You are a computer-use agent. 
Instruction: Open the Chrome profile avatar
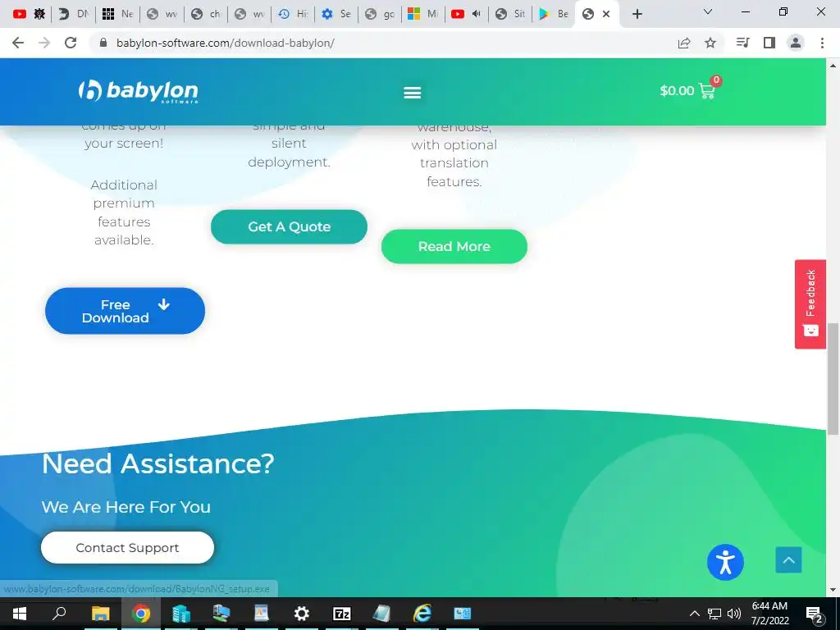coord(796,43)
